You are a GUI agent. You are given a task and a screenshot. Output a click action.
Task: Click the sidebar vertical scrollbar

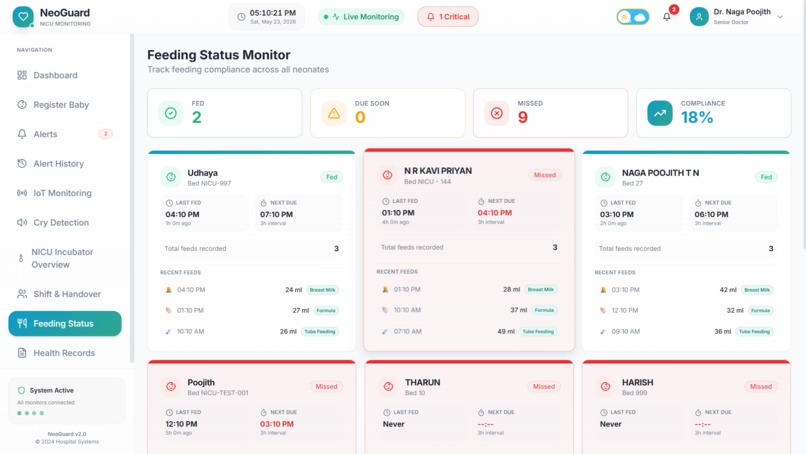tap(132, 198)
